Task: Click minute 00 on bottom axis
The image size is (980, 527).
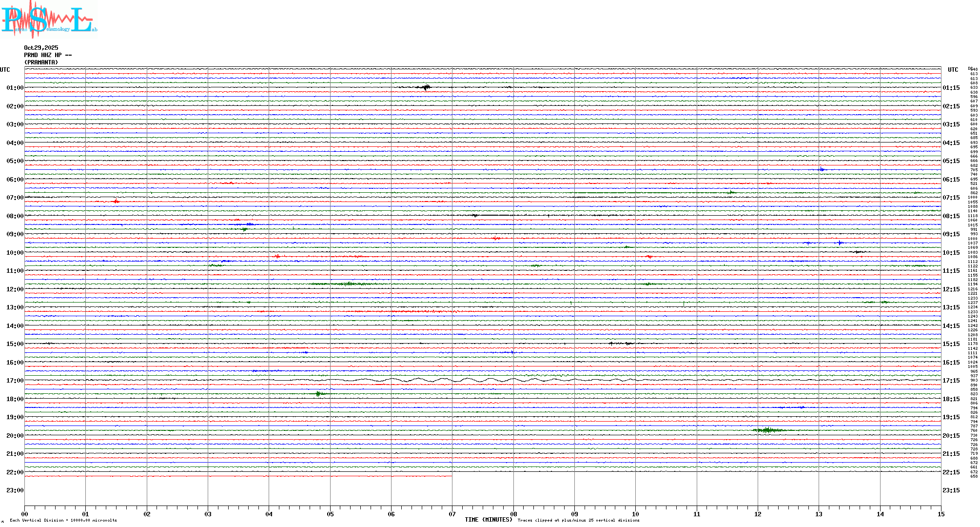Action: pyautogui.click(x=25, y=514)
